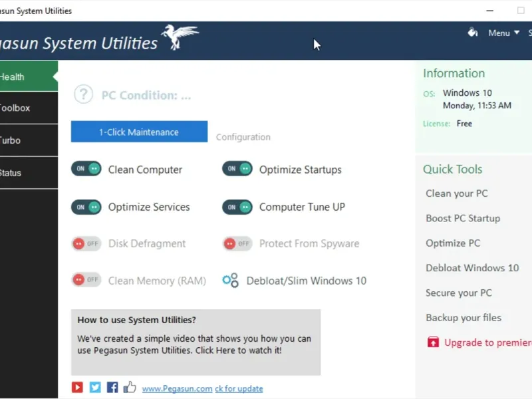Enable Clean Memory (RAM) toggle

pyautogui.click(x=86, y=280)
